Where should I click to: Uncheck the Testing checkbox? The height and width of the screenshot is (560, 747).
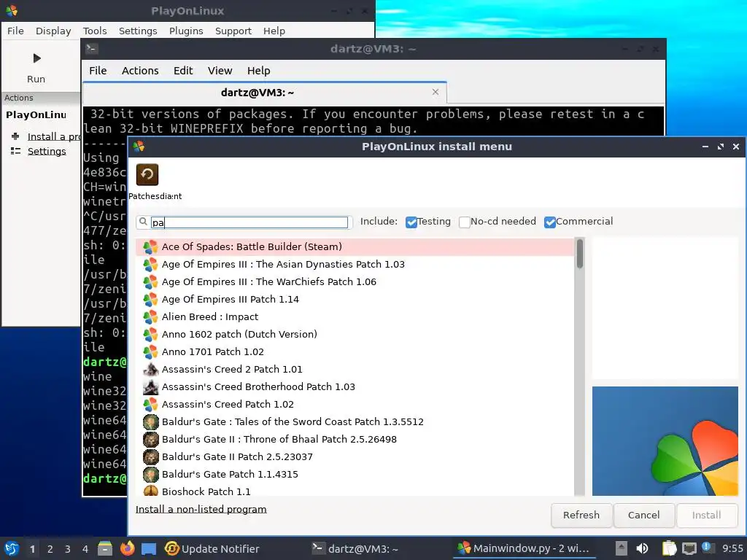pyautogui.click(x=411, y=222)
